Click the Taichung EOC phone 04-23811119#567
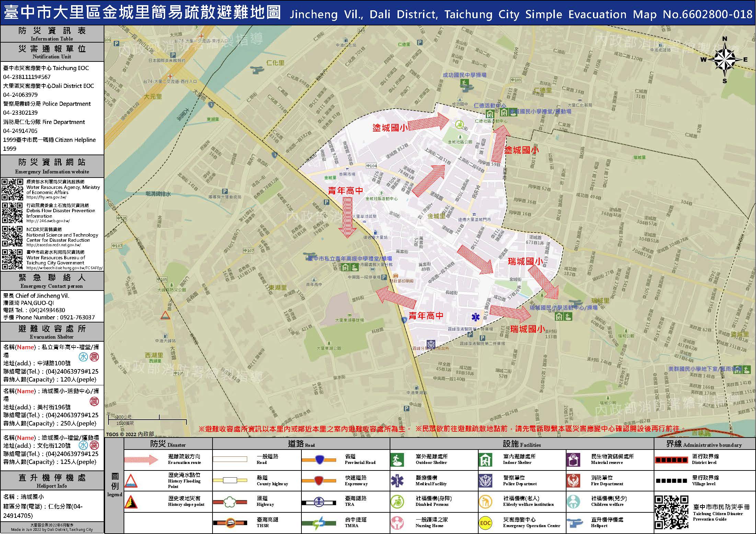The height and width of the screenshot is (534, 756). (27, 77)
